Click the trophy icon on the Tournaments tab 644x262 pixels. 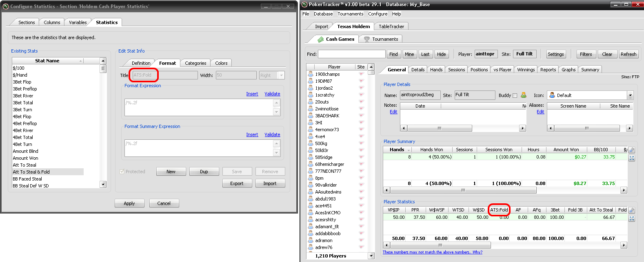(366, 40)
